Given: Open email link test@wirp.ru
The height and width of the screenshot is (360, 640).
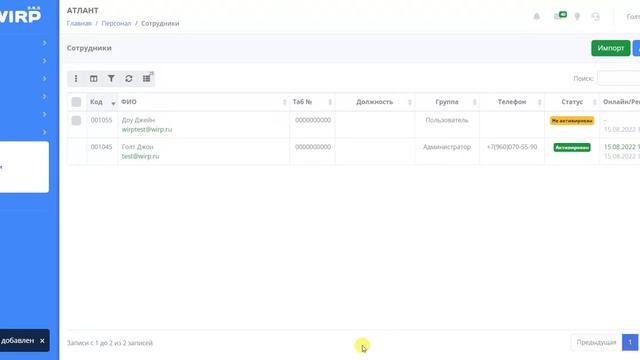Looking at the screenshot, I should (140, 156).
